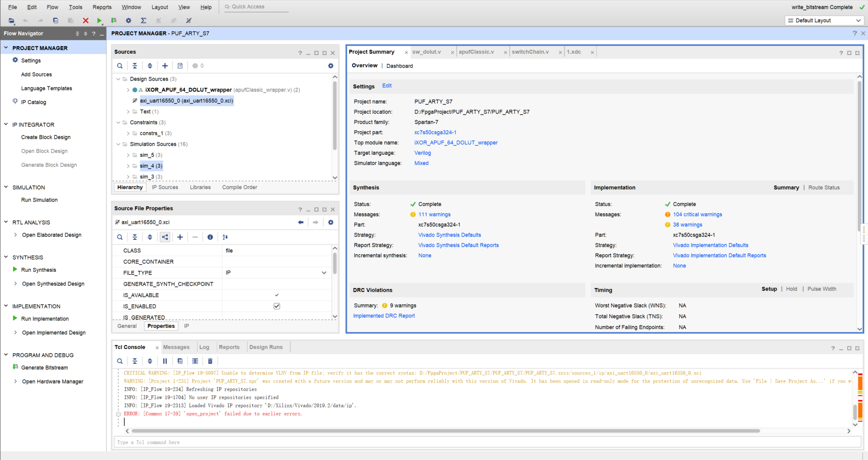Click the Sources panel gear settings icon
Image resolution: width=868 pixels, height=460 pixels.
point(330,66)
